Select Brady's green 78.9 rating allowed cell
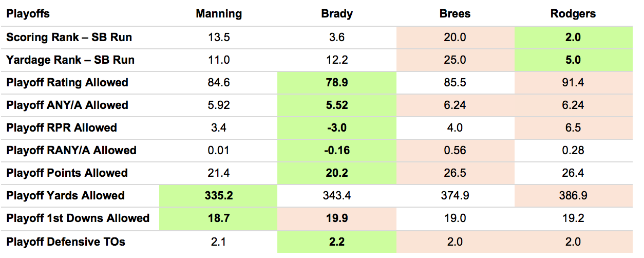 337,83
